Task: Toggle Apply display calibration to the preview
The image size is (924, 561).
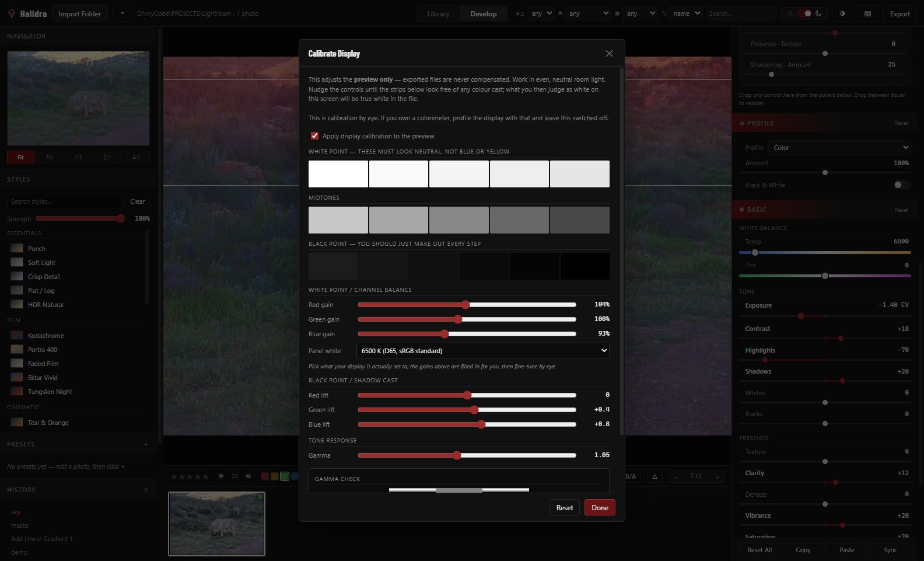Action: 315,135
